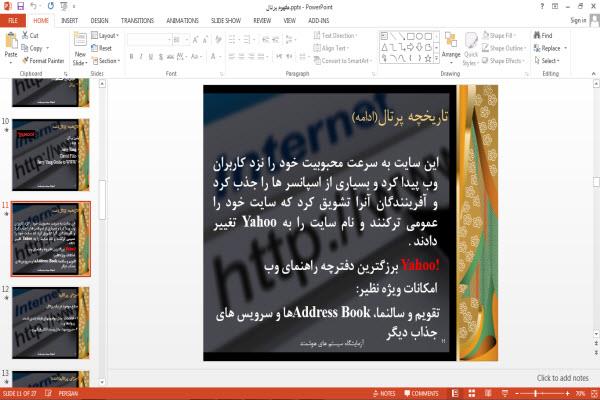Image resolution: width=600 pixels, height=400 pixels.
Task: Open Layout dropdown
Action: [x=106, y=36]
